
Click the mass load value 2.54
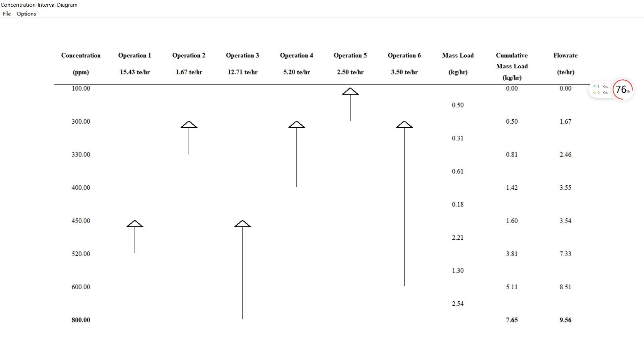pyautogui.click(x=458, y=303)
